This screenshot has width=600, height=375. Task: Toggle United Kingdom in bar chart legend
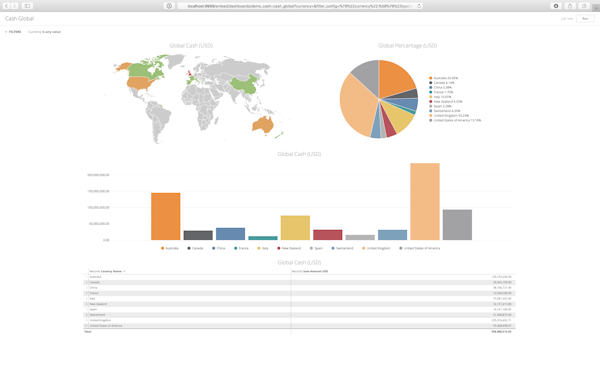376,248
